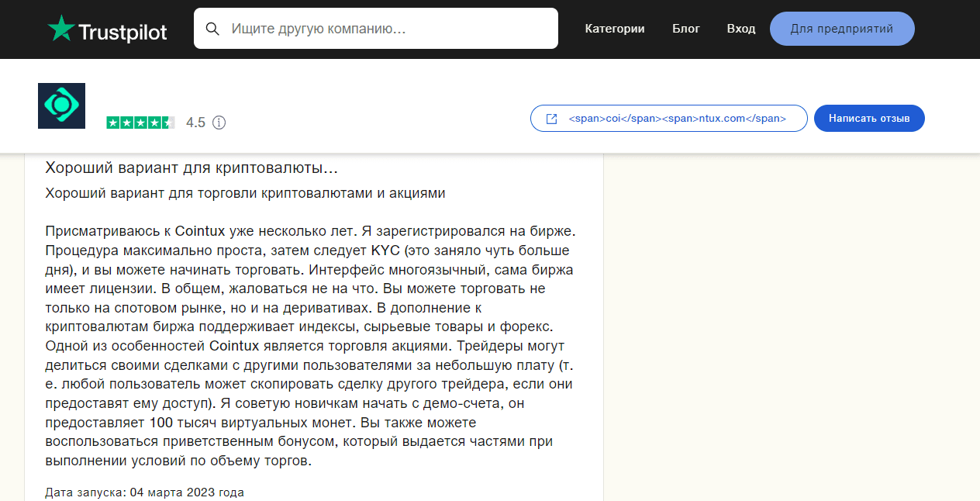Open the info tooltip next to 4.5 rating
The height and width of the screenshot is (501, 980).
[219, 123]
